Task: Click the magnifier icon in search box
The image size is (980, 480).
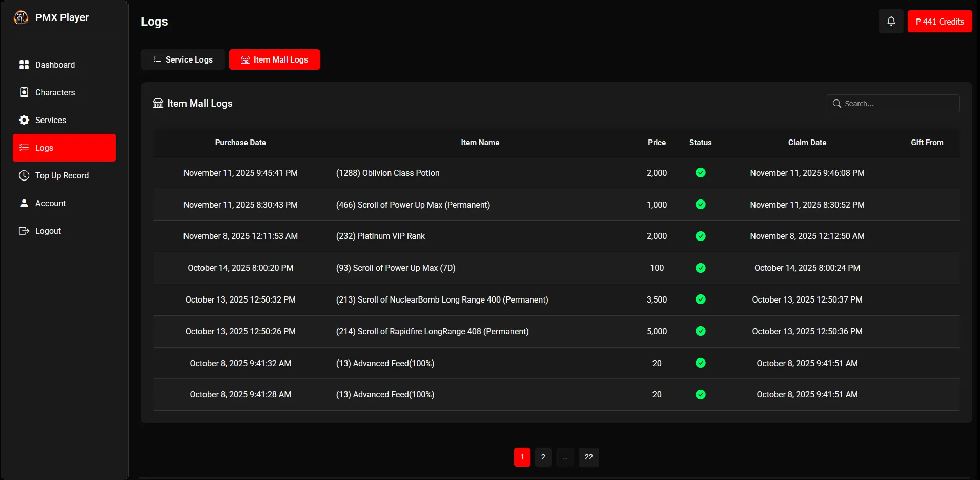Action: (x=837, y=104)
